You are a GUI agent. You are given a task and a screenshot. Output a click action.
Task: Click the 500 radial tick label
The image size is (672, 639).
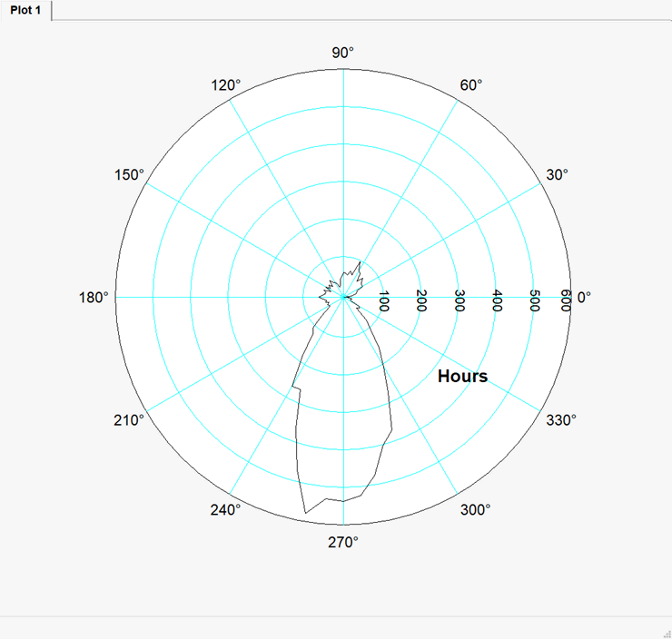point(535,301)
